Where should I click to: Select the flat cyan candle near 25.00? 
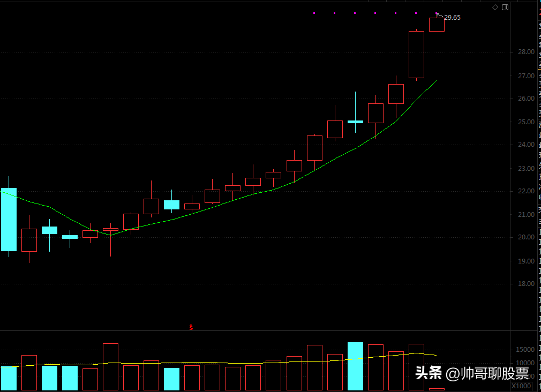pos(355,122)
